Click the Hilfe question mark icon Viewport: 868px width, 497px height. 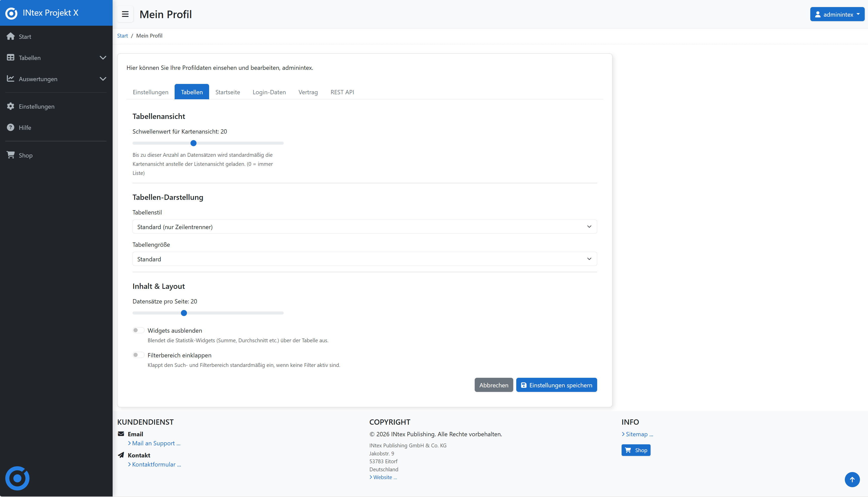coord(11,127)
